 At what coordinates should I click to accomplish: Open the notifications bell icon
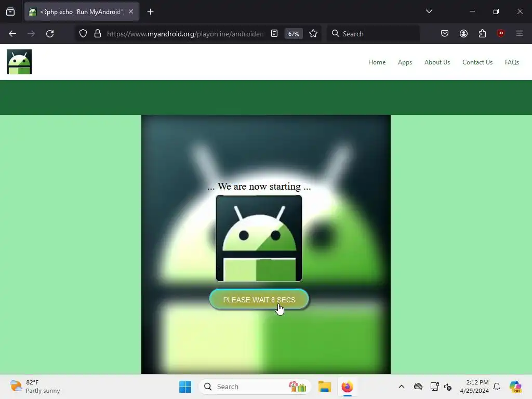[x=497, y=387]
